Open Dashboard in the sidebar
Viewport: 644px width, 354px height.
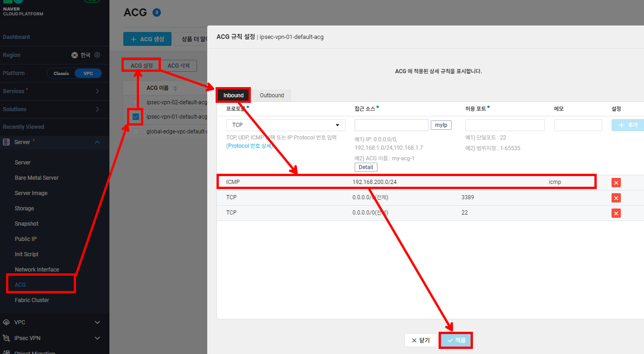pos(16,37)
